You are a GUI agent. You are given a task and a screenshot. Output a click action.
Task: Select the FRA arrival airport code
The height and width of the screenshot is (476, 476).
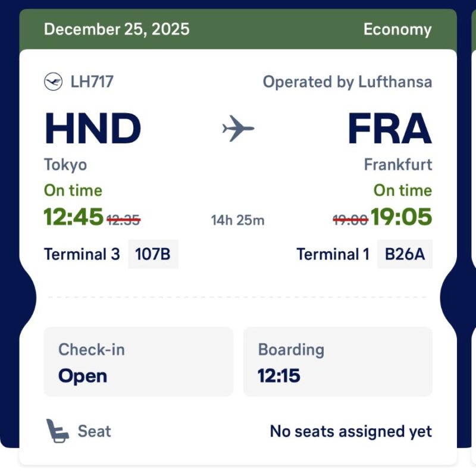[389, 129]
